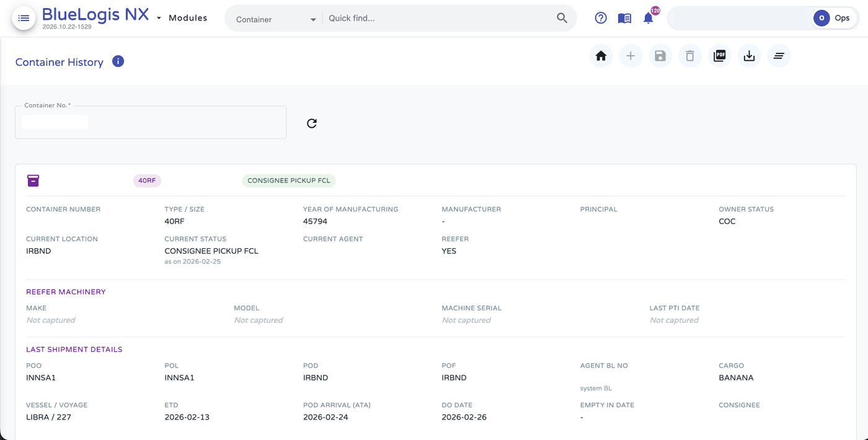Select POD arrival date 2026-02-24
Image resolution: width=868 pixels, height=440 pixels.
pyautogui.click(x=325, y=418)
